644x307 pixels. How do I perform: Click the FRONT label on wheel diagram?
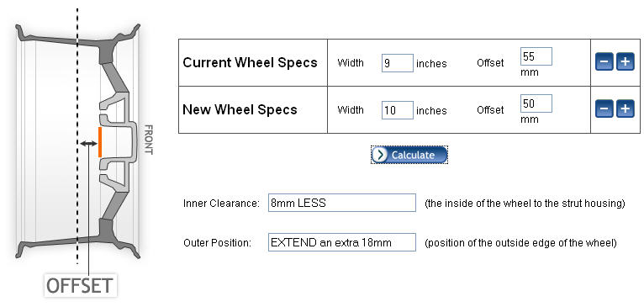148,140
